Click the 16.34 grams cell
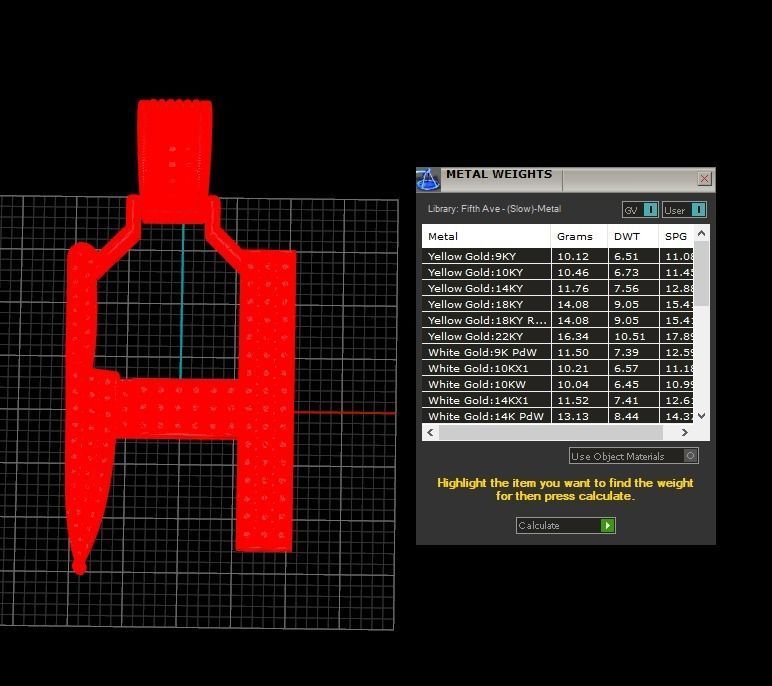Image resolution: width=772 pixels, height=686 pixels. 579,336
